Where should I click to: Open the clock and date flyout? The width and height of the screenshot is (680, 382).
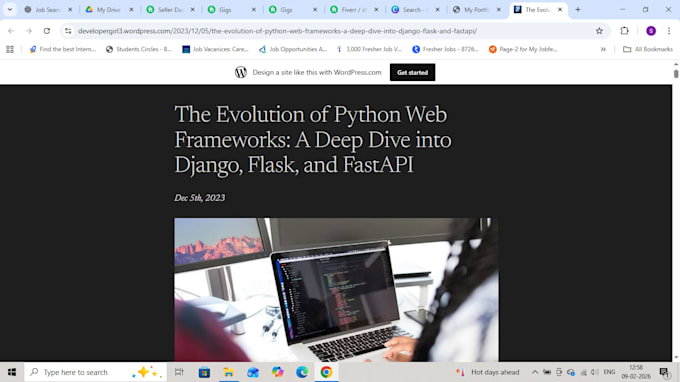[x=636, y=372]
